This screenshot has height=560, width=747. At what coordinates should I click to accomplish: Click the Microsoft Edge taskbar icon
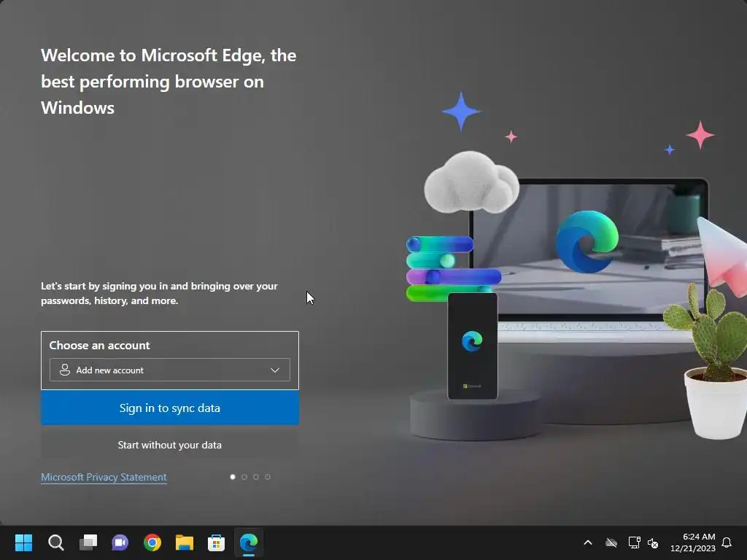point(249,542)
